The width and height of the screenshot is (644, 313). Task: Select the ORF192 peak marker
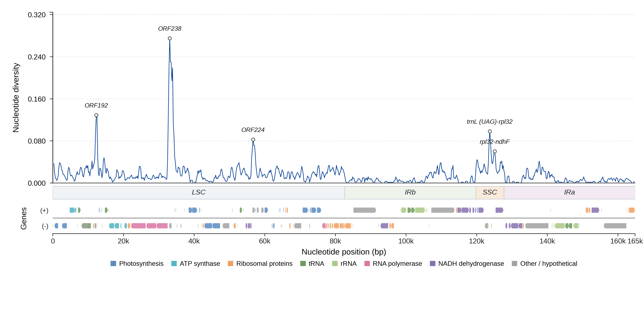pyautogui.click(x=96, y=115)
